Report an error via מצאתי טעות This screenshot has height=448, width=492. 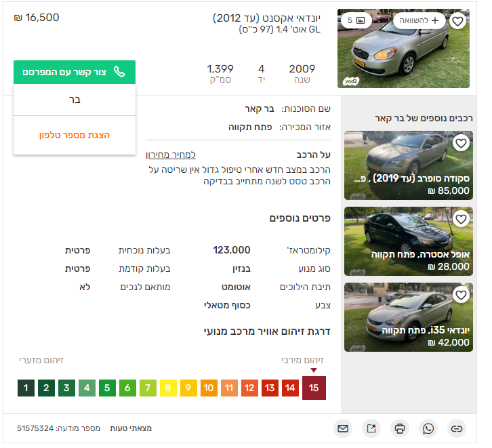pyautogui.click(x=131, y=428)
